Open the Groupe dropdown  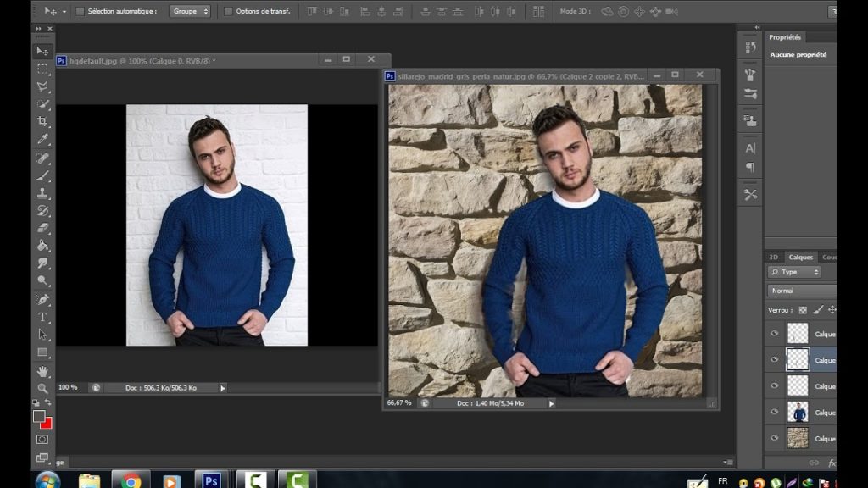point(190,11)
